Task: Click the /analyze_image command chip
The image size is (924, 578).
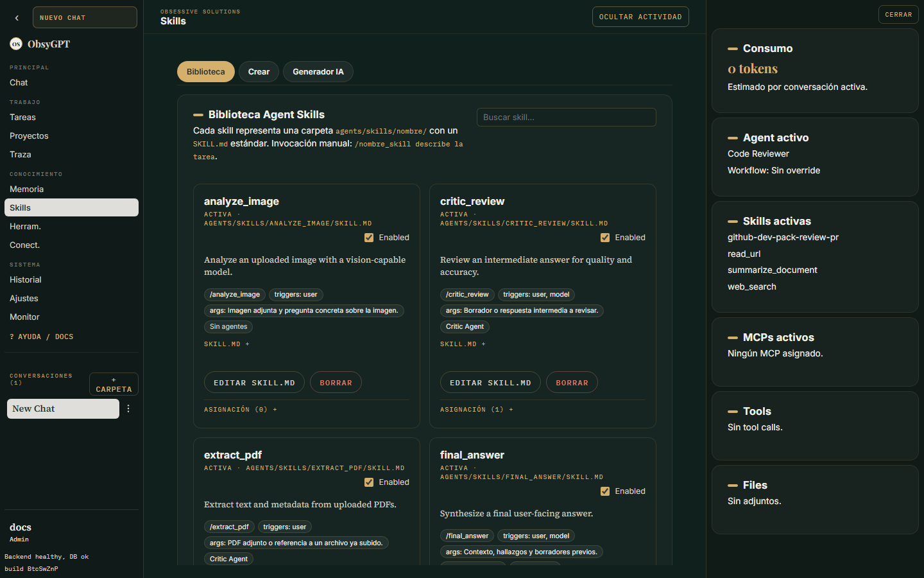Action: click(235, 295)
